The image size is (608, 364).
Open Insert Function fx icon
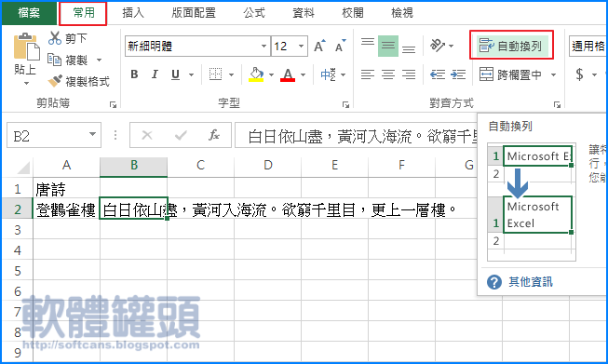tap(214, 135)
